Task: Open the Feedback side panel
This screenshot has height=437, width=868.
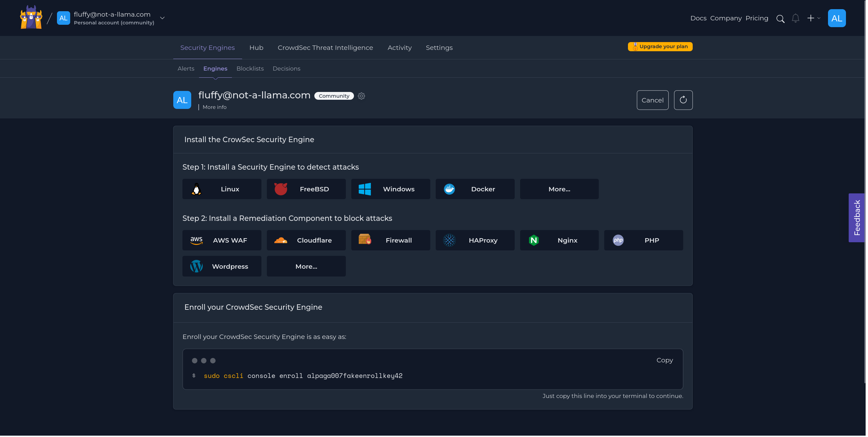Action: pyautogui.click(x=857, y=218)
